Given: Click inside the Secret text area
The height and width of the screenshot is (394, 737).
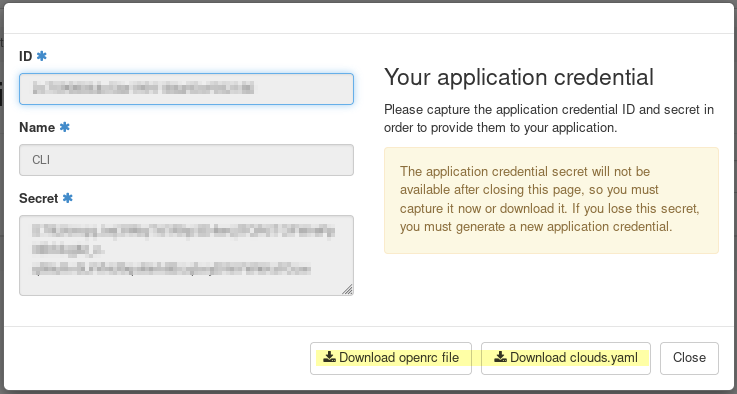Looking at the screenshot, I should tap(186, 255).
